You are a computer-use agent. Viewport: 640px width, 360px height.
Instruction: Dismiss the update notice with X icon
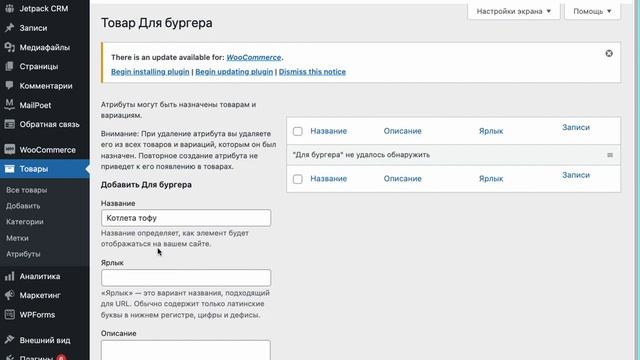tap(609, 53)
